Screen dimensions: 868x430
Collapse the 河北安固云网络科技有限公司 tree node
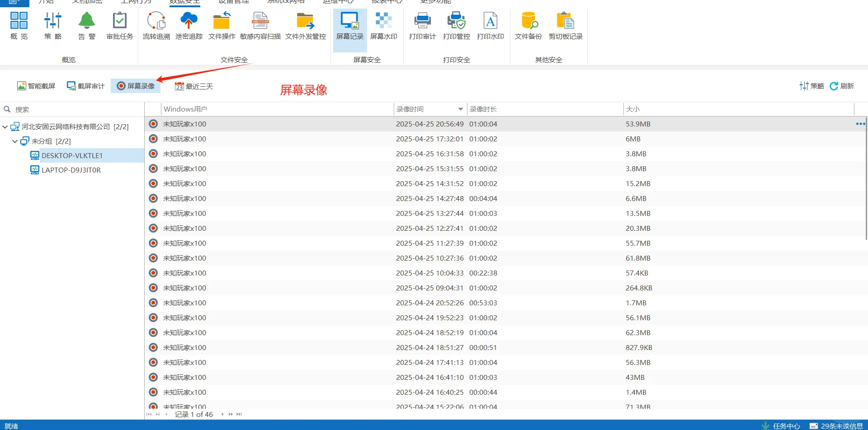[x=5, y=127]
